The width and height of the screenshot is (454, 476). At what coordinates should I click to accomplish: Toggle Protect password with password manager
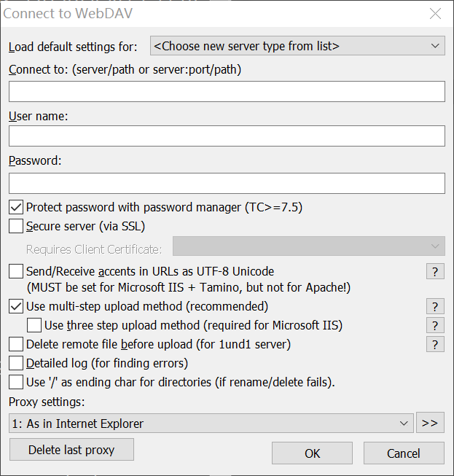coord(16,208)
